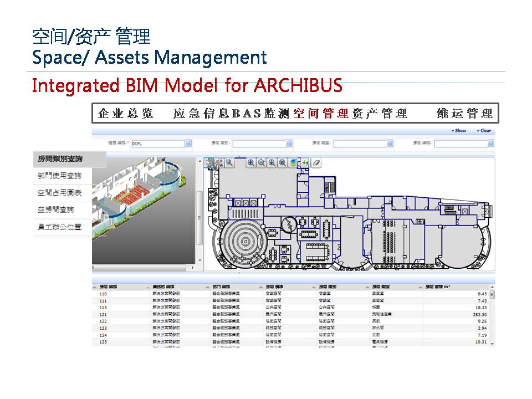Click the table scrollbar up arrow

[x=492, y=287]
